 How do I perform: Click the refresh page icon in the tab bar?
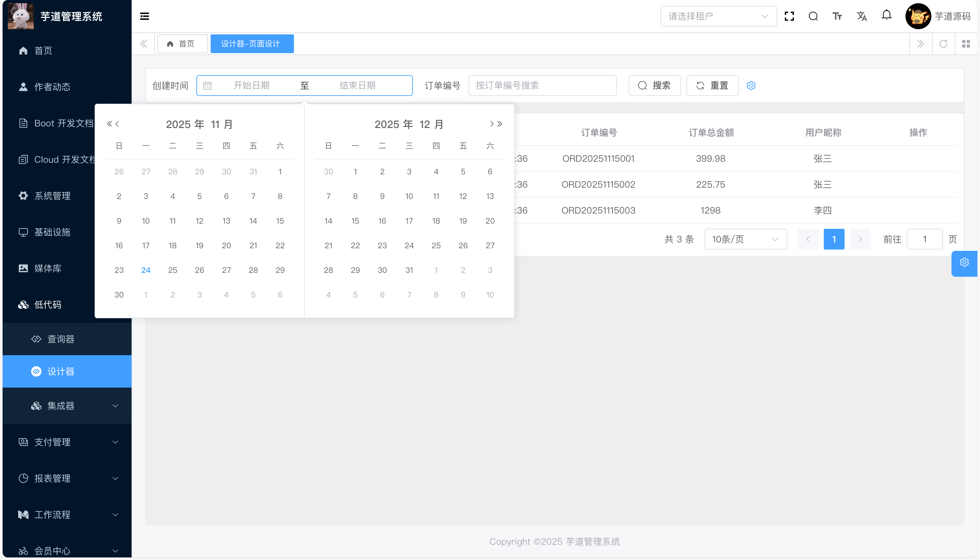[943, 44]
